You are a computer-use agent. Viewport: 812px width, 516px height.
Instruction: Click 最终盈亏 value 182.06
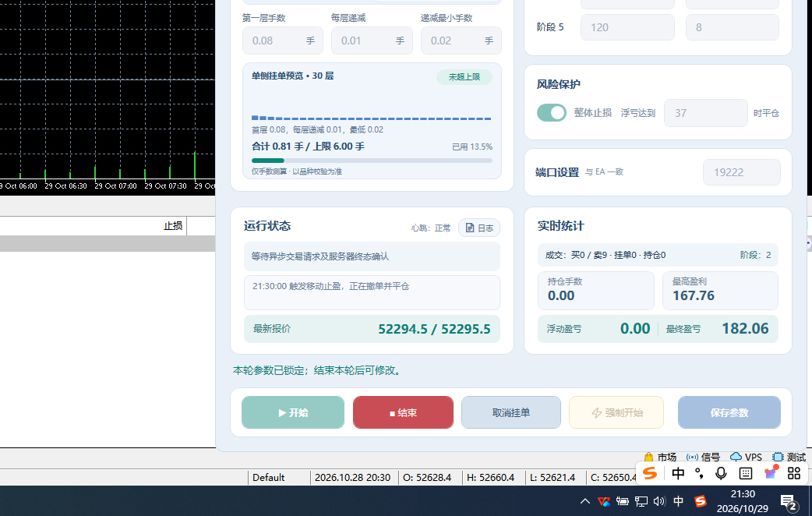(x=745, y=328)
